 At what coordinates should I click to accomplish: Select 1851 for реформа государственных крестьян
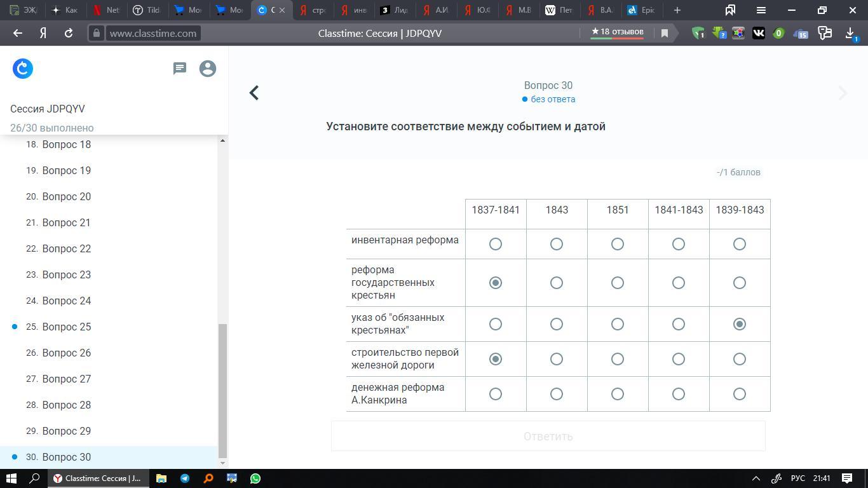coord(618,283)
